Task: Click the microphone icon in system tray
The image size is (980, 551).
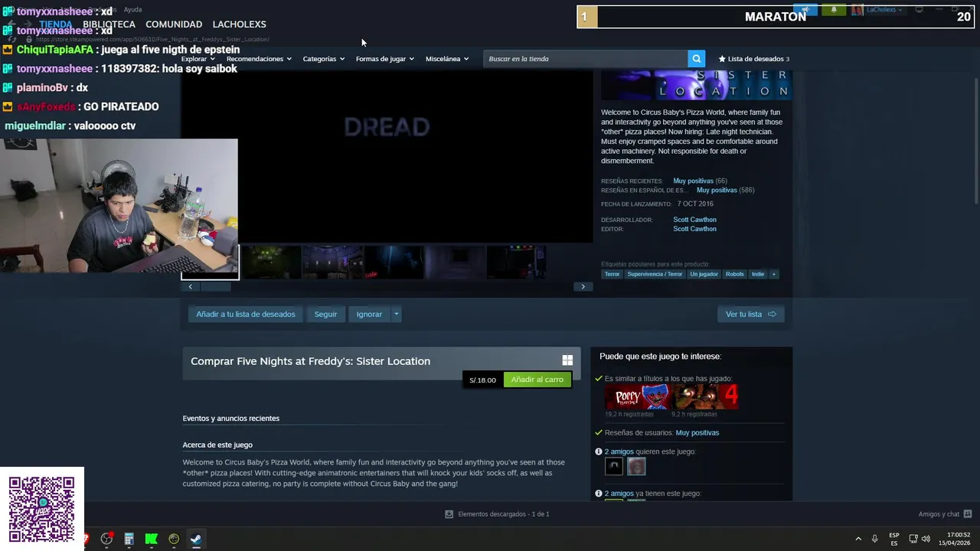Action: coord(874,539)
